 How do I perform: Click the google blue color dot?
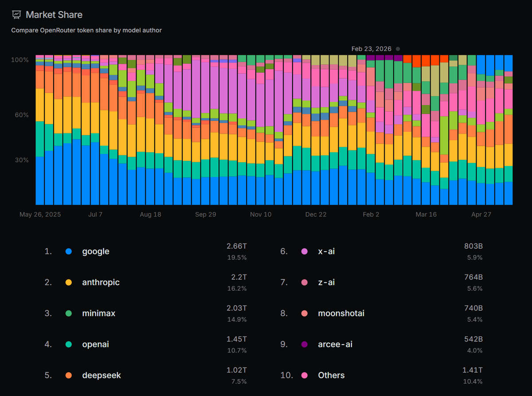(x=69, y=251)
